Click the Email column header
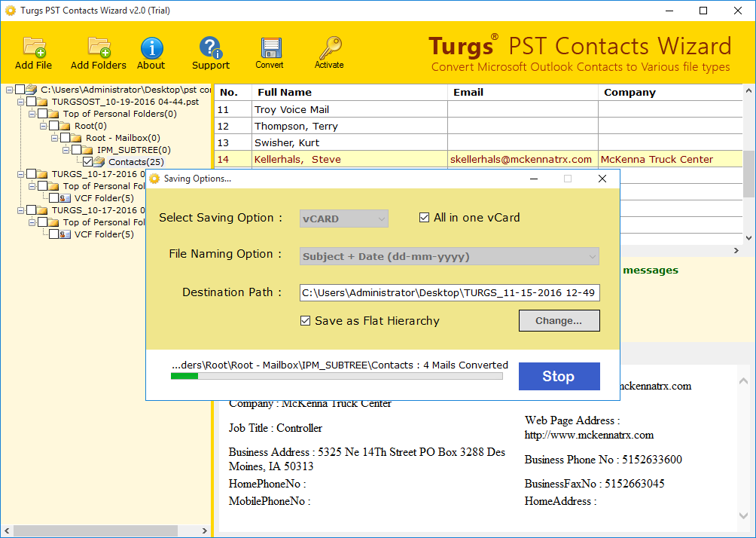Viewport: 756px width, 538px height. 523,92
